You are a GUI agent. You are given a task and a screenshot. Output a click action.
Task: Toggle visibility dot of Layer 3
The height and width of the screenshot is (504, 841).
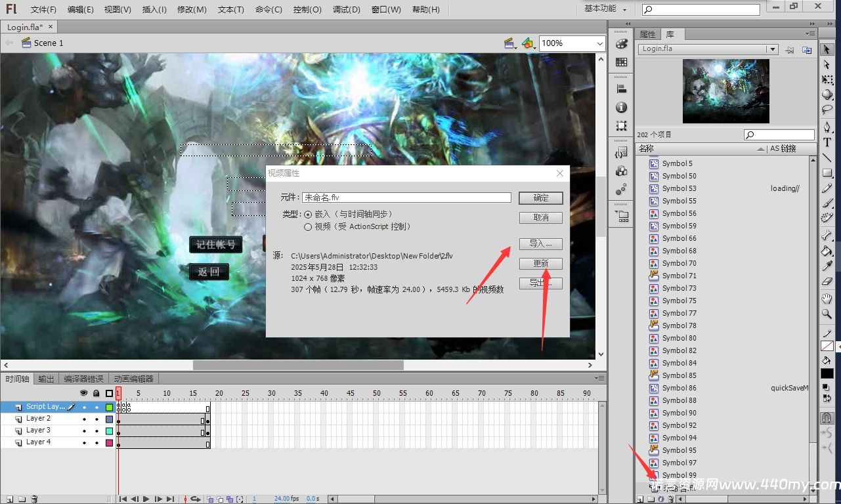[x=84, y=430]
